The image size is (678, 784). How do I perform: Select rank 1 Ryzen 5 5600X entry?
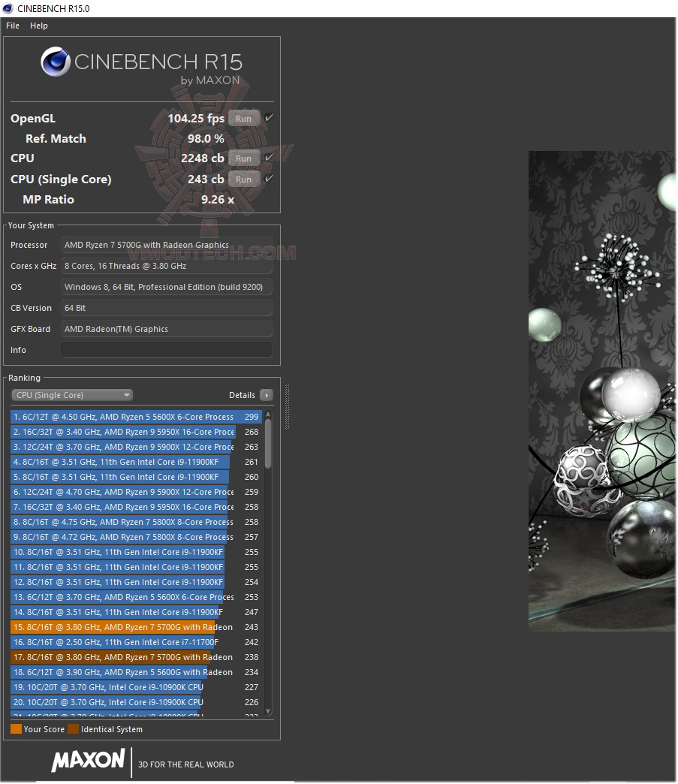click(136, 417)
